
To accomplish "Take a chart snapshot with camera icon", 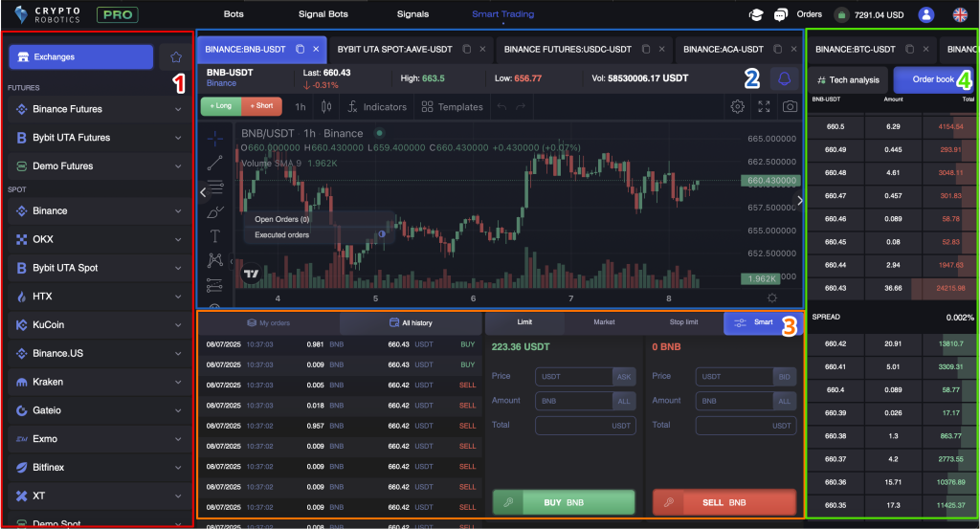I will pyautogui.click(x=790, y=107).
